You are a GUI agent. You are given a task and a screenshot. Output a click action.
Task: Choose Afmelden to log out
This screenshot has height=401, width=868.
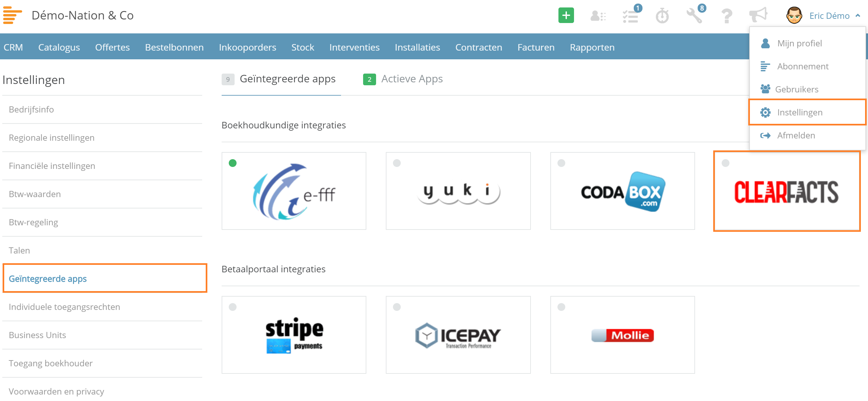point(807,136)
